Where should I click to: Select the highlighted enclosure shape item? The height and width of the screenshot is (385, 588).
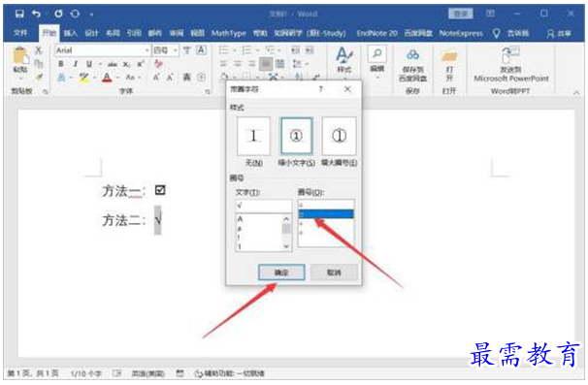point(326,214)
